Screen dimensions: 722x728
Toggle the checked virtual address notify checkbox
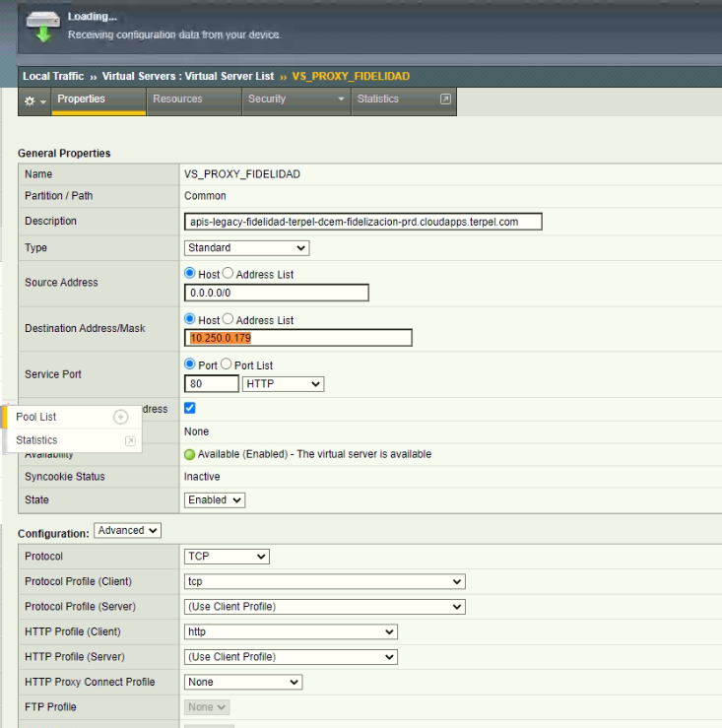(x=190, y=408)
